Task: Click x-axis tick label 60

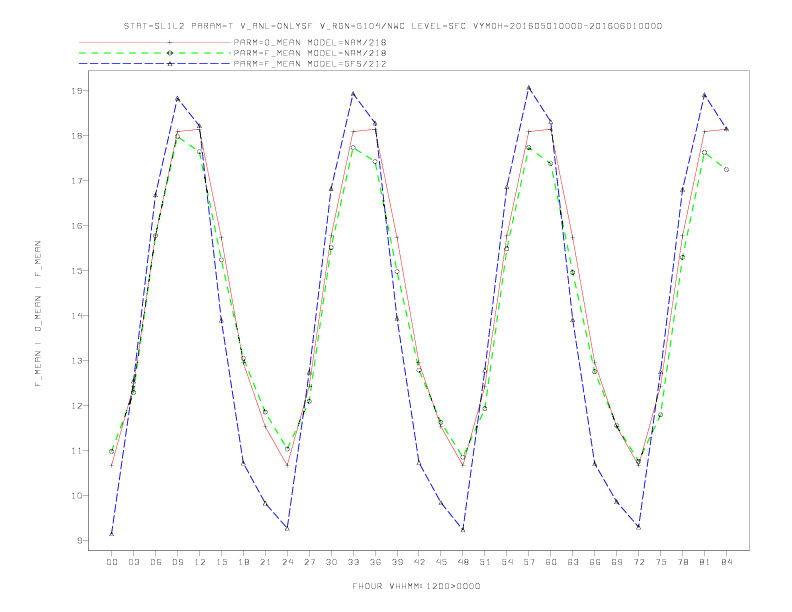Action: pos(551,562)
